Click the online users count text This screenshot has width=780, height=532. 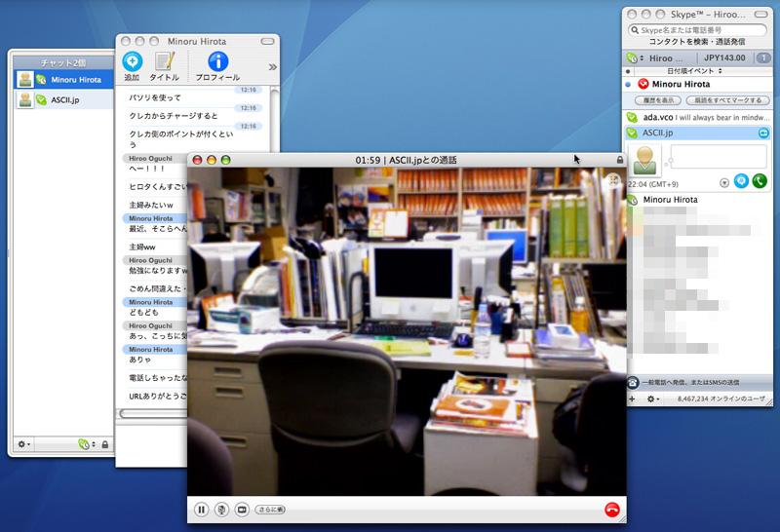[721, 399]
